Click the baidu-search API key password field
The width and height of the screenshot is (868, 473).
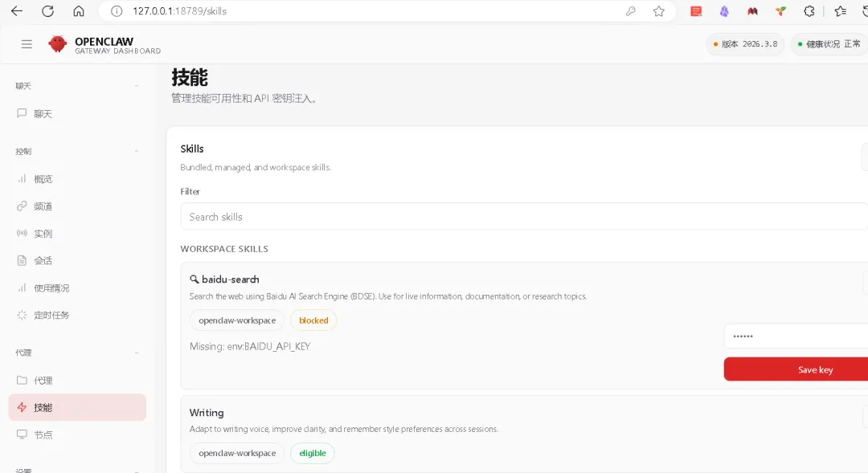(794, 336)
